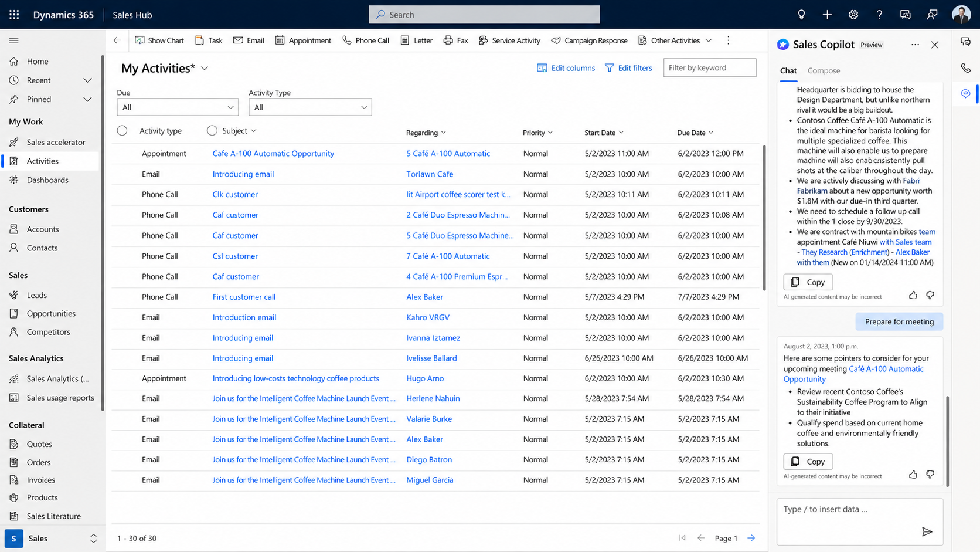Image resolution: width=980 pixels, height=552 pixels.
Task: Open more commands vertical ellipsis
Action: 728,40
